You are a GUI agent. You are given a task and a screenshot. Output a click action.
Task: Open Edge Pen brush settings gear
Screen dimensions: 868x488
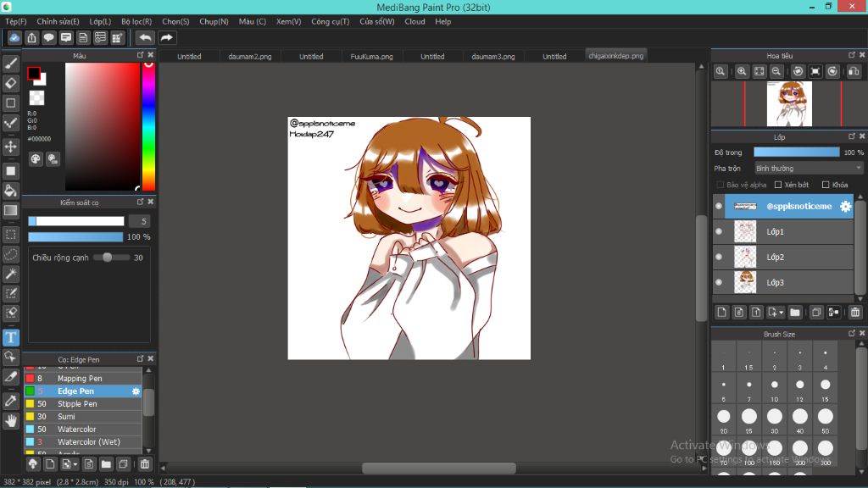pos(136,391)
